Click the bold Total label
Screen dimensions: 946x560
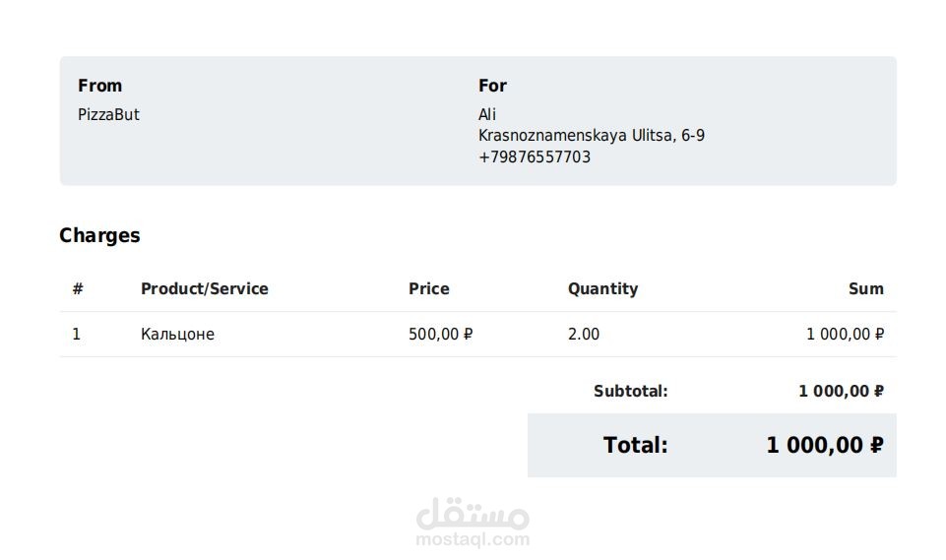click(x=635, y=445)
